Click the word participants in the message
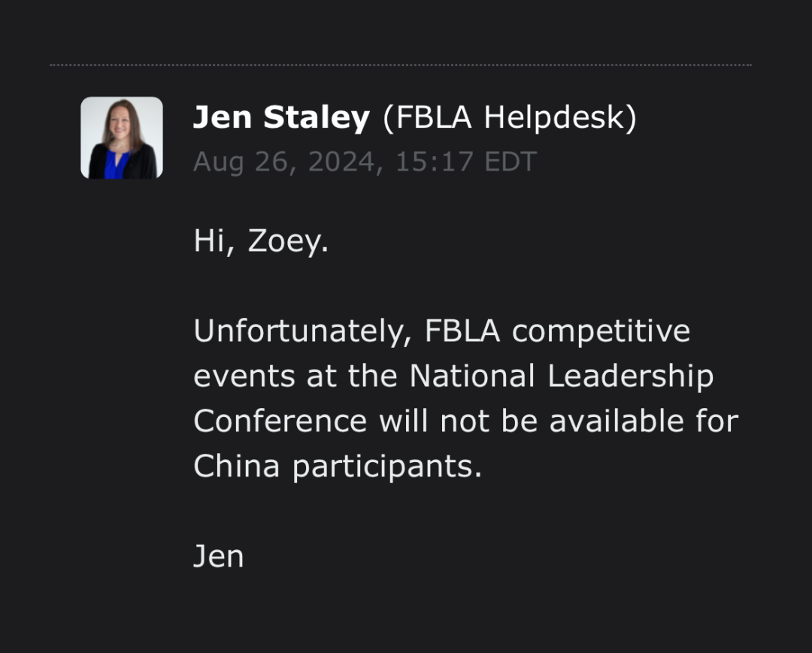Screen dimensions: 812x653 pos(386,466)
